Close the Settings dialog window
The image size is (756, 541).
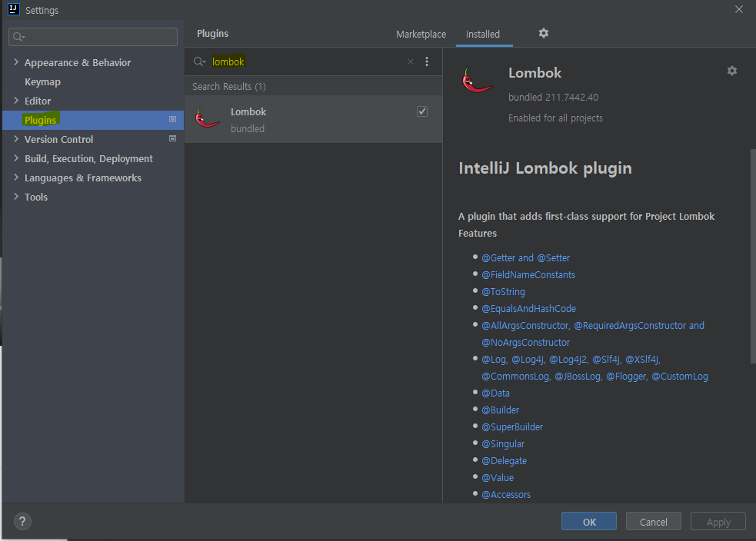click(x=738, y=10)
